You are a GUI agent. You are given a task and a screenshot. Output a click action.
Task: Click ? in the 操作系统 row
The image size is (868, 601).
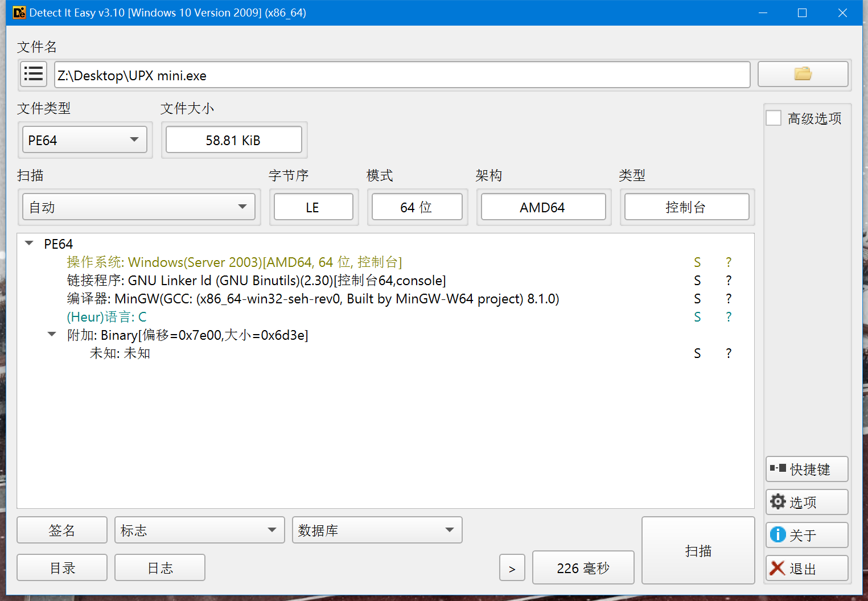tap(729, 262)
